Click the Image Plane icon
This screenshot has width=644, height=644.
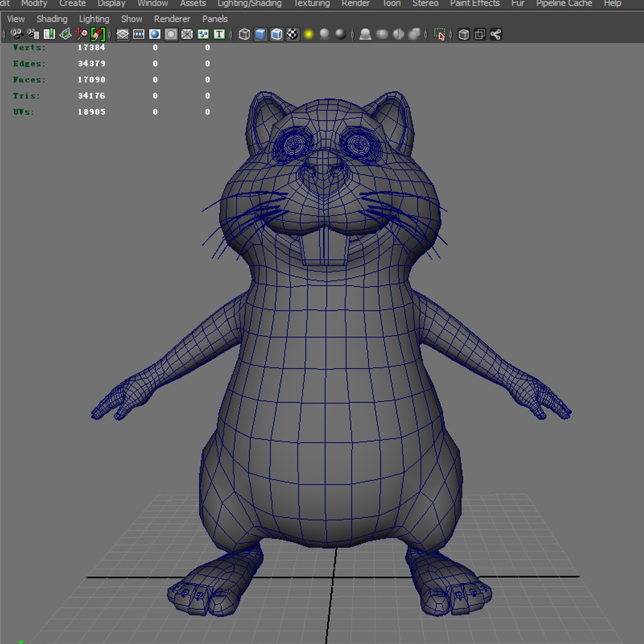66,34
